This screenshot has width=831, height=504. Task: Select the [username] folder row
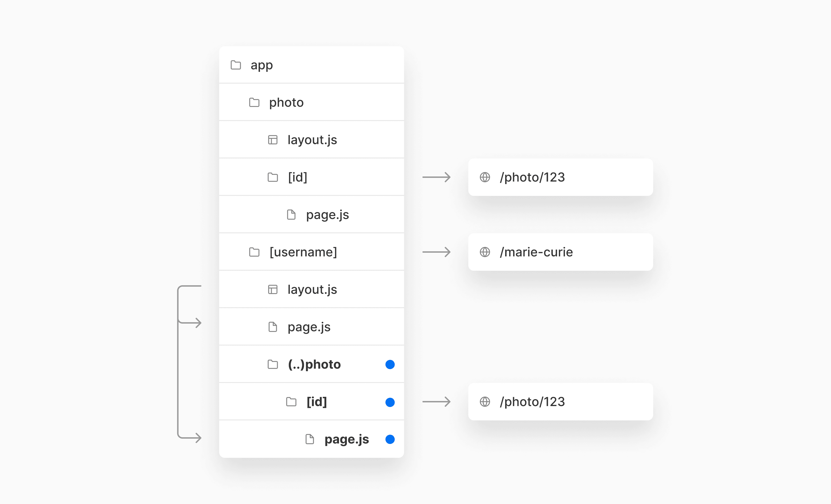(311, 252)
